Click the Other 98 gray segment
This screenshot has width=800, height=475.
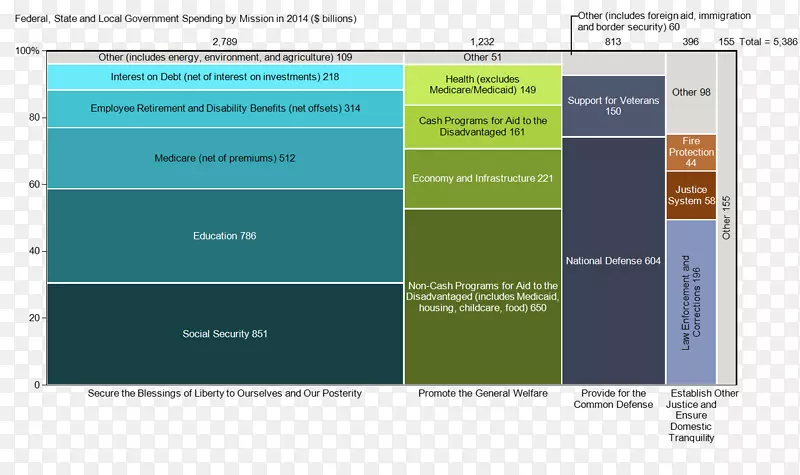pos(691,92)
